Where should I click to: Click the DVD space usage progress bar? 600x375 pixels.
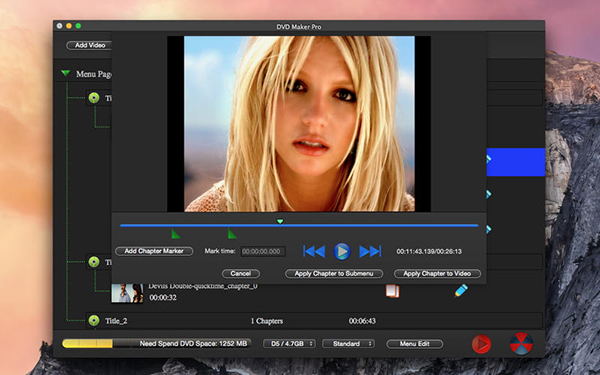tap(157, 343)
